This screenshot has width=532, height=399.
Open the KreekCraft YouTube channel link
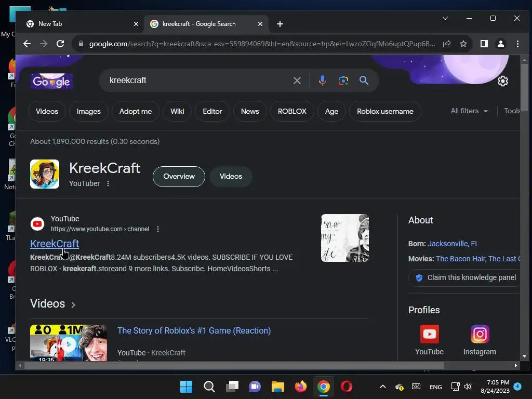(x=55, y=244)
